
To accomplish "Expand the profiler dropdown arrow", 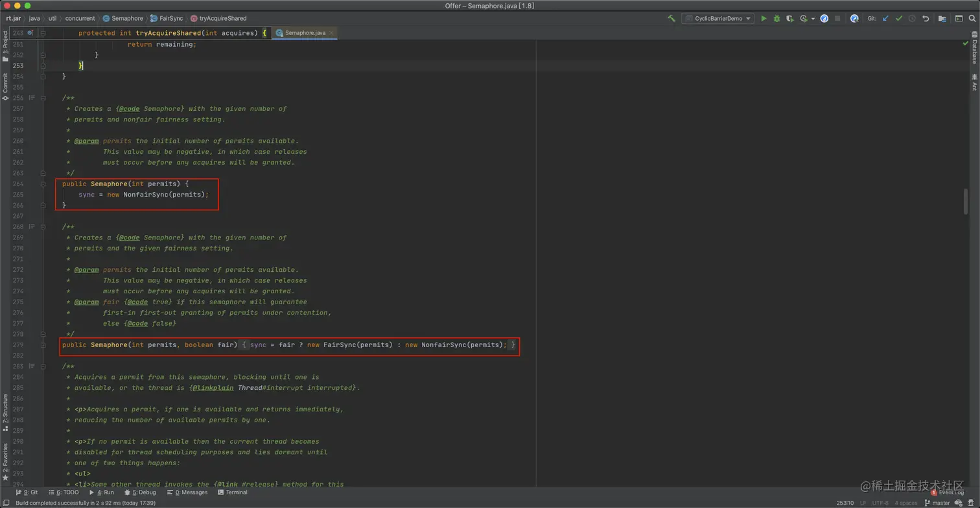I will 813,19.
